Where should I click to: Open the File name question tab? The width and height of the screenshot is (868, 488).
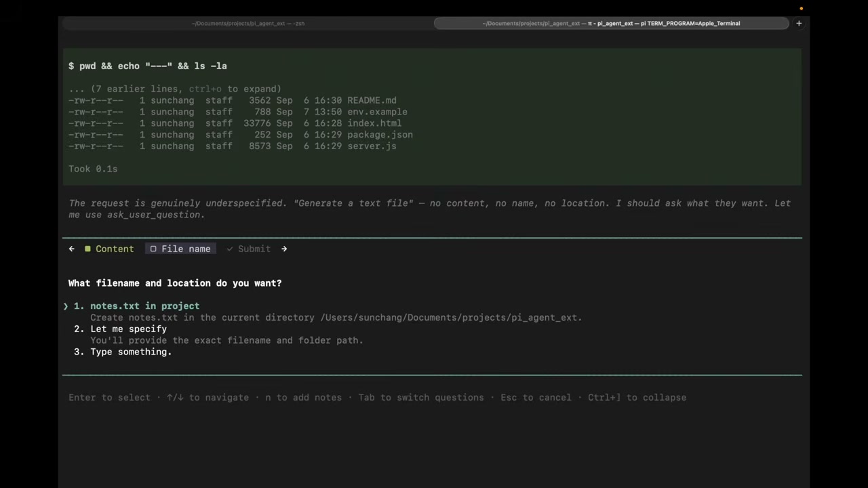(180, 249)
